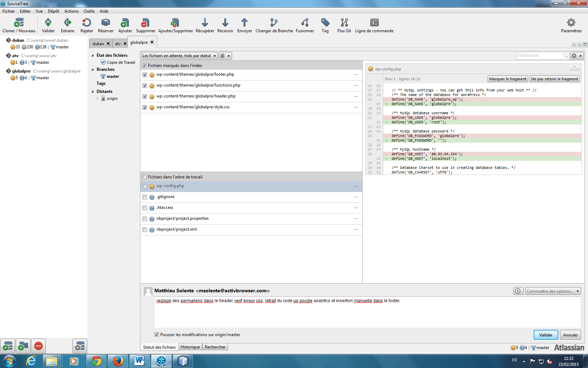Click the Envoyer (push) icon
The height and width of the screenshot is (368, 588).
click(244, 23)
